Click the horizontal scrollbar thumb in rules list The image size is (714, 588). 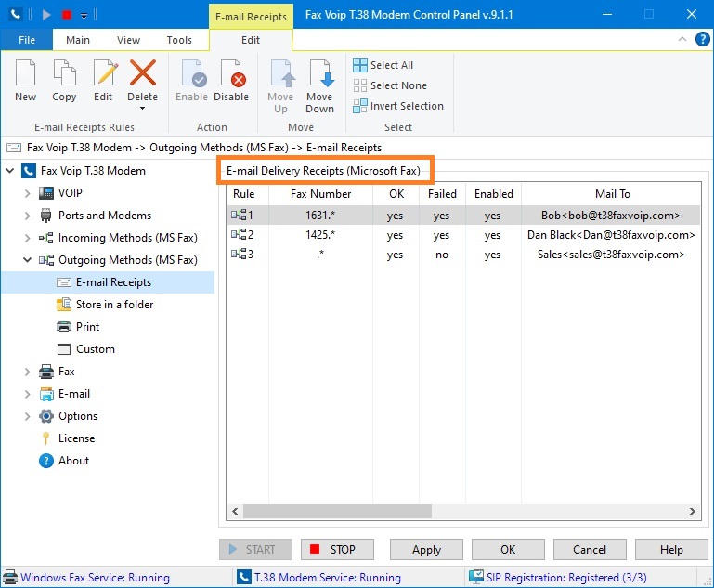(337, 511)
